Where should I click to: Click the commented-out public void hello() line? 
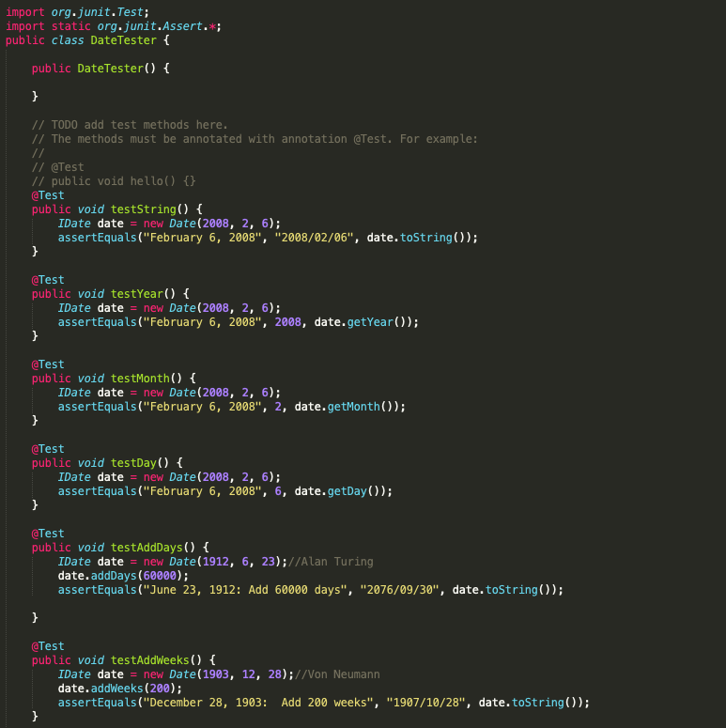tap(114, 181)
